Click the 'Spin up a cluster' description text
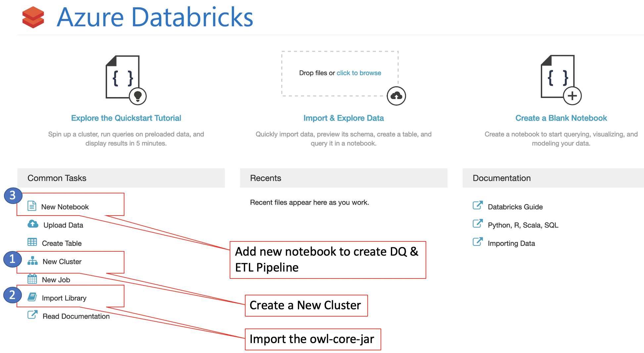644x353 pixels. pos(126,139)
